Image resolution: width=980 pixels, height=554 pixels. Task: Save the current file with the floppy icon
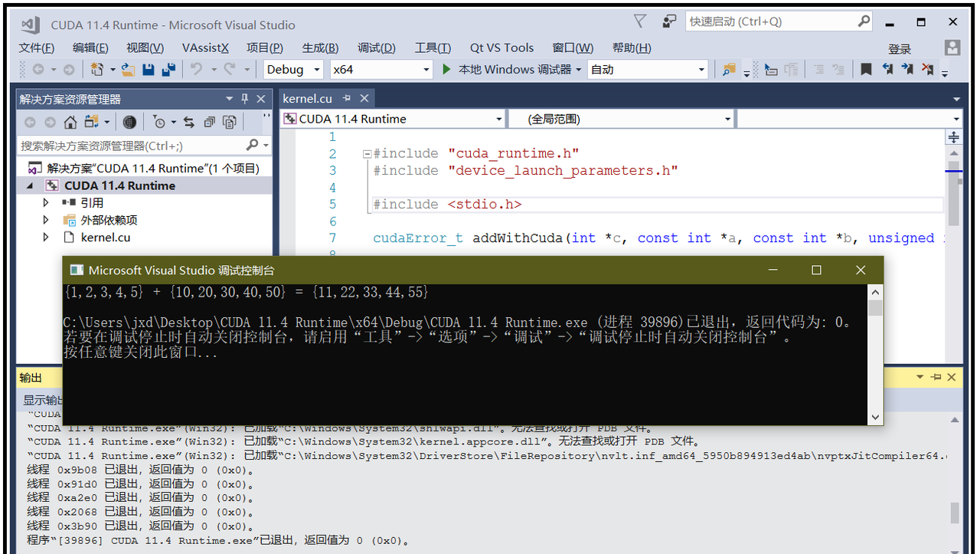pos(149,70)
